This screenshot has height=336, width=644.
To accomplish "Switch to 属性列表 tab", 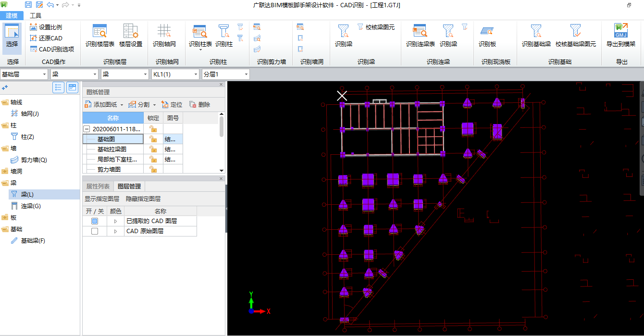I will pos(98,186).
